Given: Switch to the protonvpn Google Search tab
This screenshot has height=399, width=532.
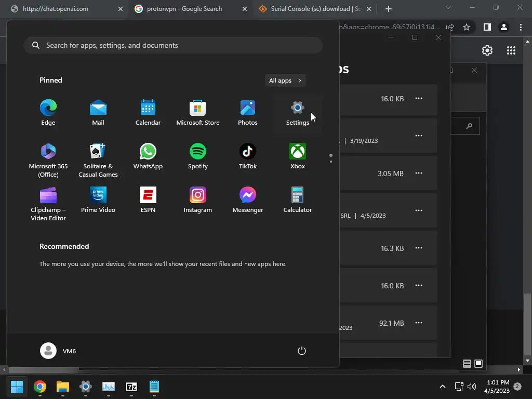Looking at the screenshot, I should (x=184, y=9).
